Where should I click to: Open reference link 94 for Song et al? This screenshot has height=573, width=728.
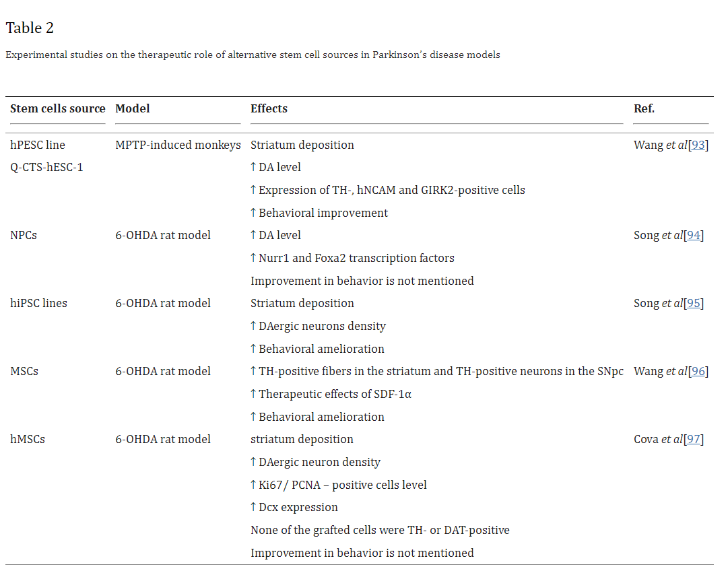[x=694, y=235]
